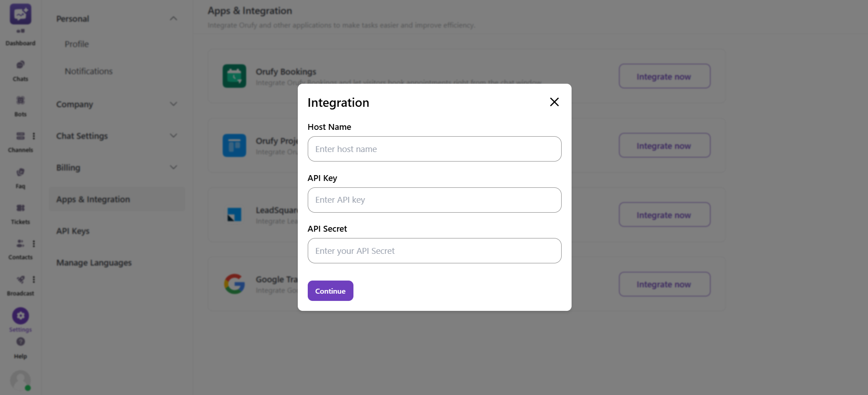The image size is (868, 395).
Task: Open the Contacts section icon
Action: (x=20, y=243)
